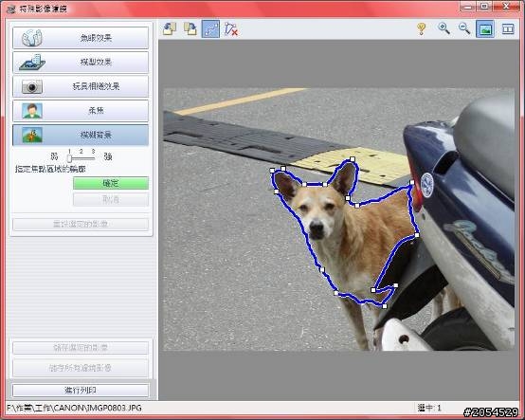
Task: Click 儲存所有濾鏡影像 save all filtered images
Action: tap(81, 368)
